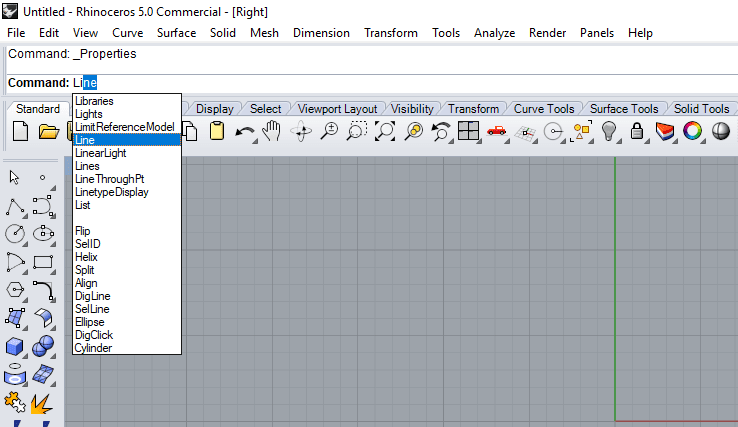The width and height of the screenshot is (738, 427).
Task: Click in the Command input field
Action: pyautogui.click(x=405, y=83)
